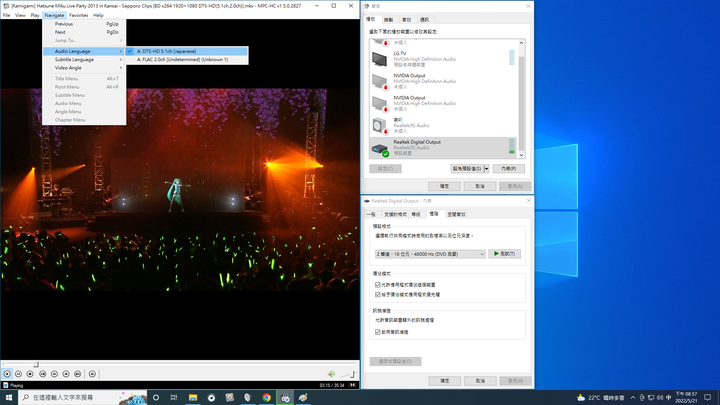Click the system tray volume icon

point(659,398)
